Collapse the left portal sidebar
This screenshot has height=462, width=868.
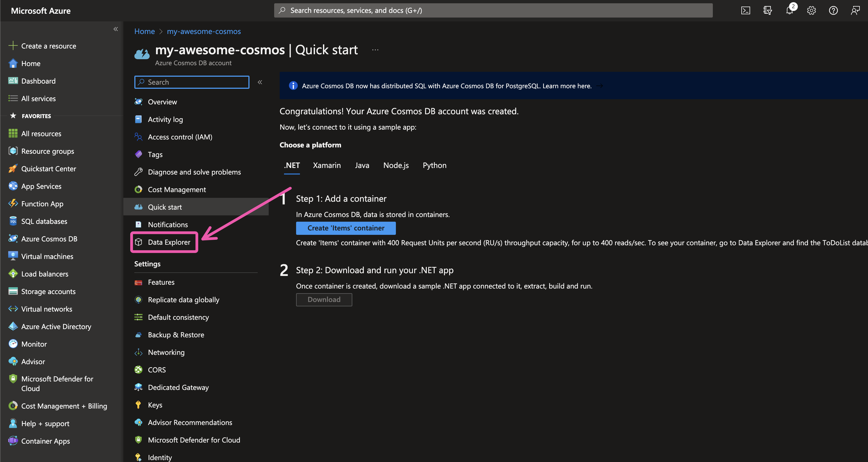116,29
